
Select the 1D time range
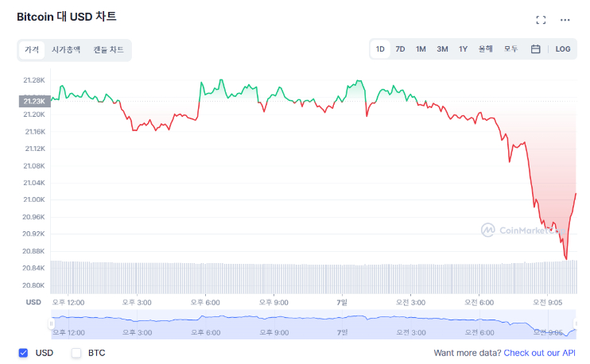click(x=380, y=49)
